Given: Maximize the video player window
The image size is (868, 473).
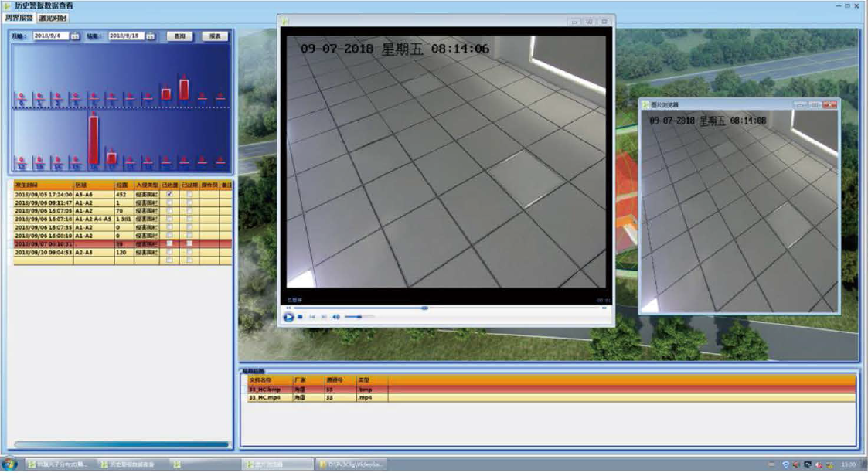Looking at the screenshot, I should [589, 22].
